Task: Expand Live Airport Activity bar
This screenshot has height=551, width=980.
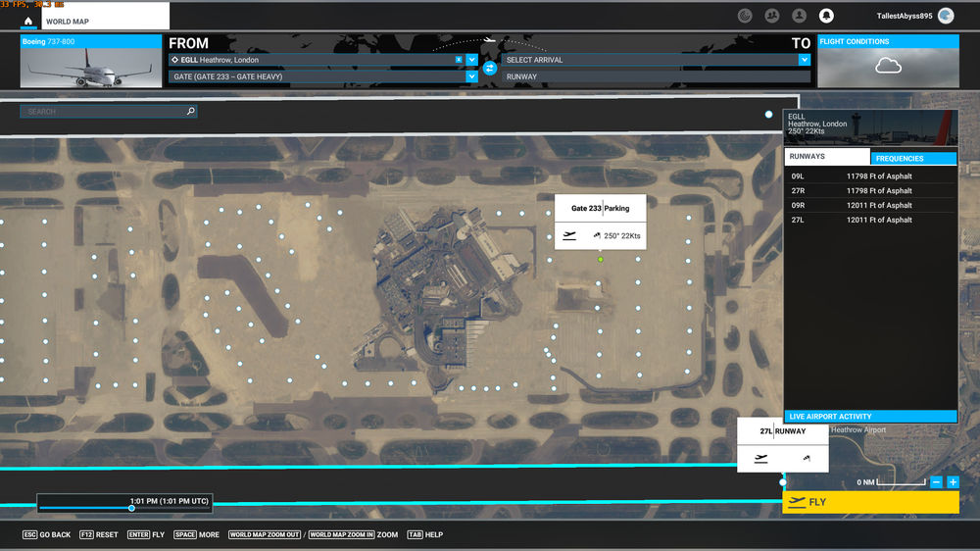Action: tap(871, 417)
